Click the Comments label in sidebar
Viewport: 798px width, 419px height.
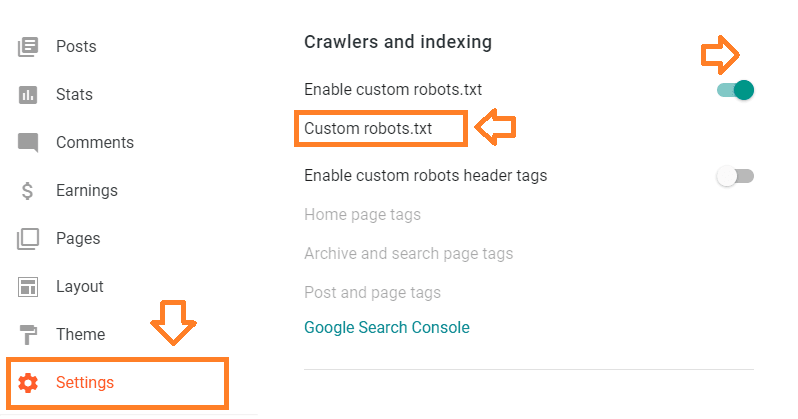(95, 143)
